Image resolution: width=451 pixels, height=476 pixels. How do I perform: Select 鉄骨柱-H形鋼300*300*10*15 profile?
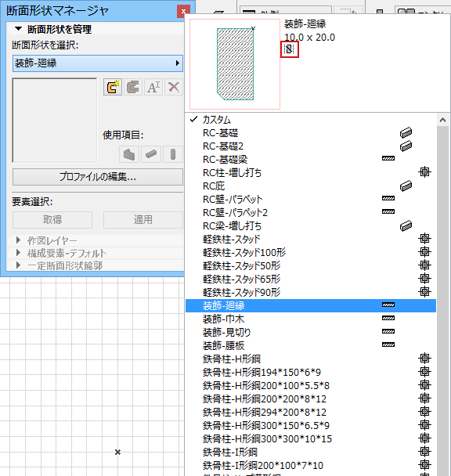pos(311,438)
